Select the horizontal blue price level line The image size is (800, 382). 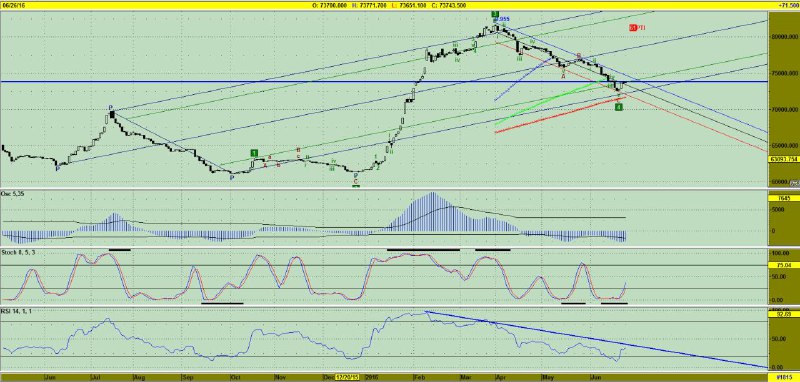tap(384, 82)
